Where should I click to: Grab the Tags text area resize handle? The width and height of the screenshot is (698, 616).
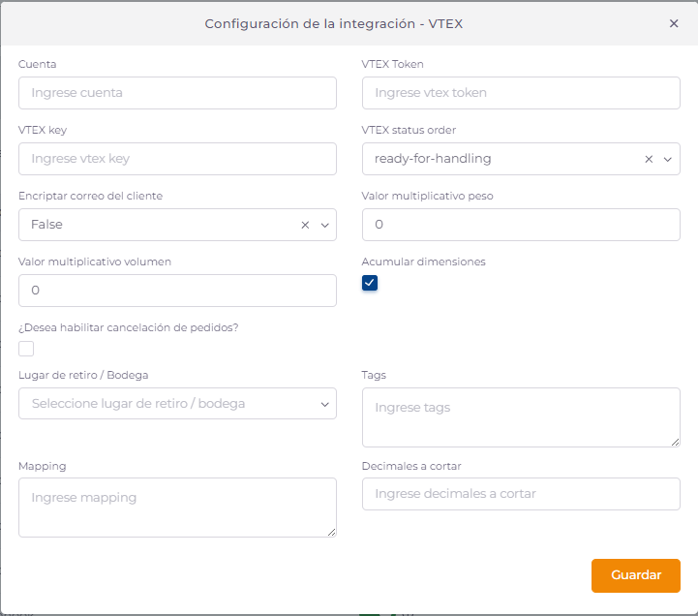pos(675,442)
